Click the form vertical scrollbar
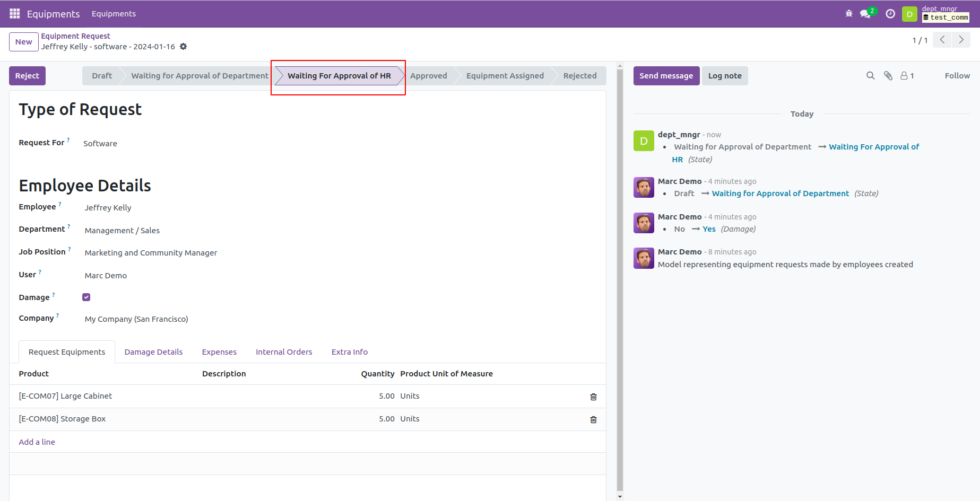The width and height of the screenshot is (980, 501). pos(620,280)
